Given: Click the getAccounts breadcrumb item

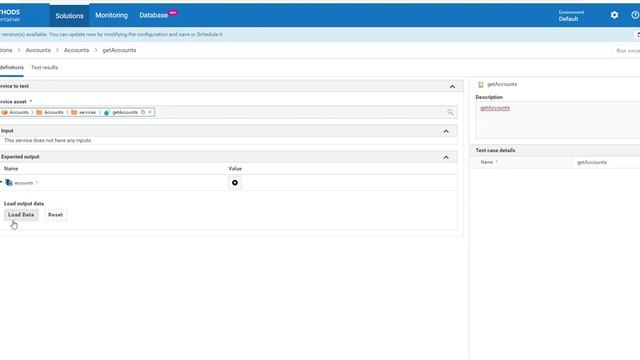Looking at the screenshot, I should tap(119, 50).
